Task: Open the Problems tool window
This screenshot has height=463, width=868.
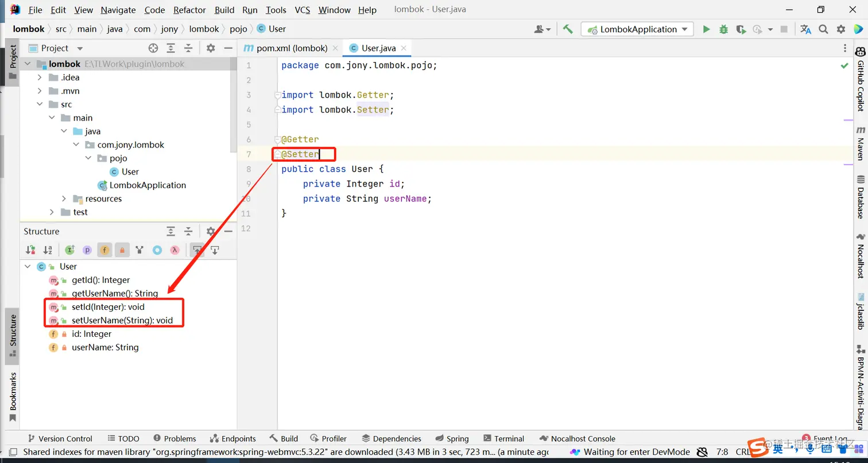Action: click(173, 438)
